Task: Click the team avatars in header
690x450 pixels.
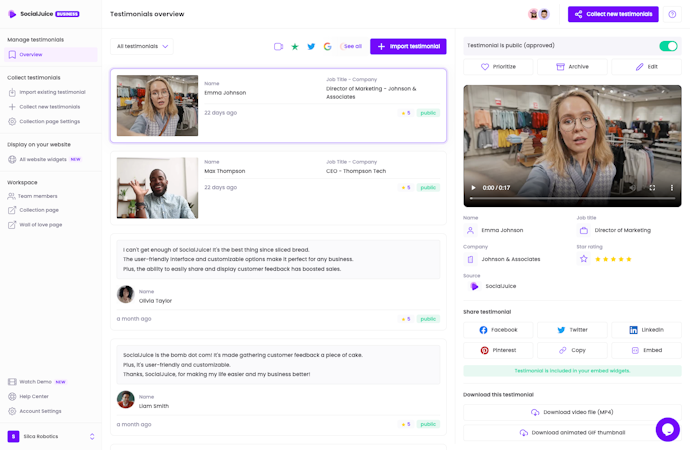Action: coord(539,14)
